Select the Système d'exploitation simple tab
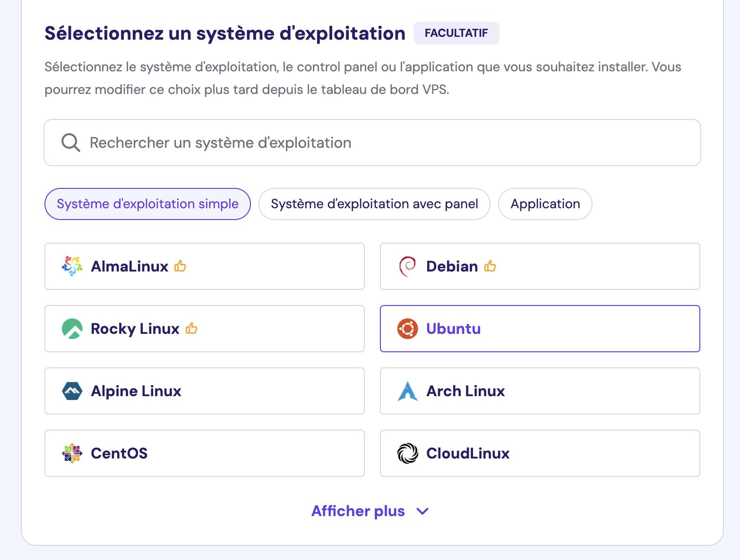This screenshot has width=740, height=560. (147, 204)
